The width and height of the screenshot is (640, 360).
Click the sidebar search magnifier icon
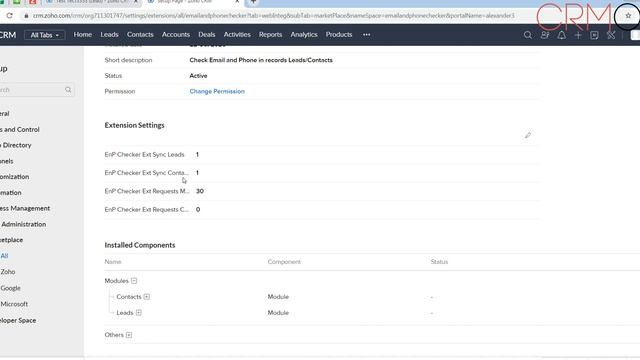pos(68,89)
